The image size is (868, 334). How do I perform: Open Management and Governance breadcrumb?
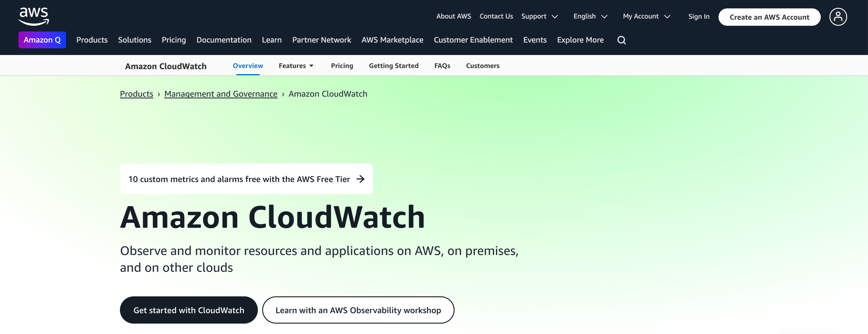[x=221, y=94]
